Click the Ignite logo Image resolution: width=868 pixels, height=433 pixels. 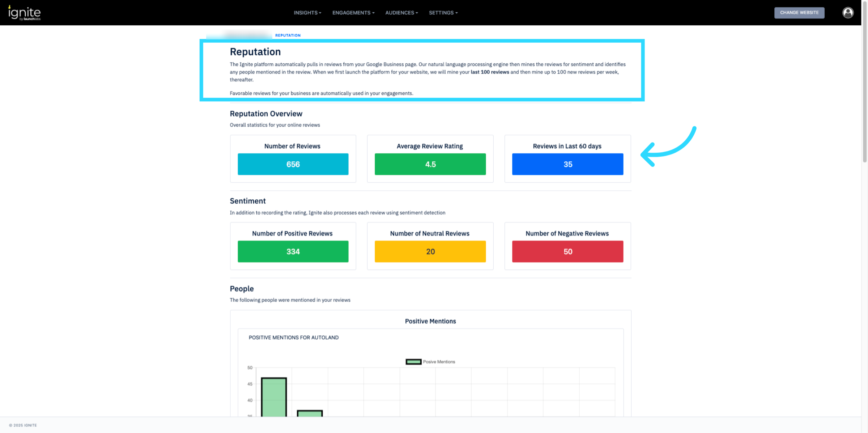click(x=25, y=13)
